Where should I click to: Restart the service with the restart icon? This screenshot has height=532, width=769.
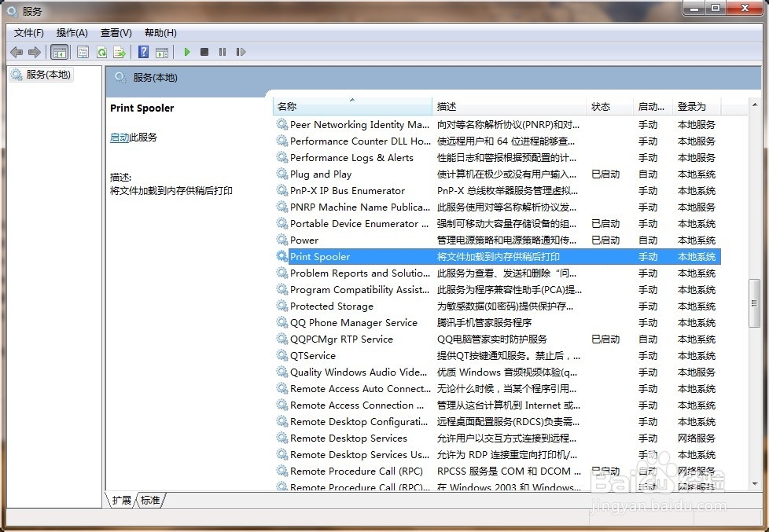241,52
